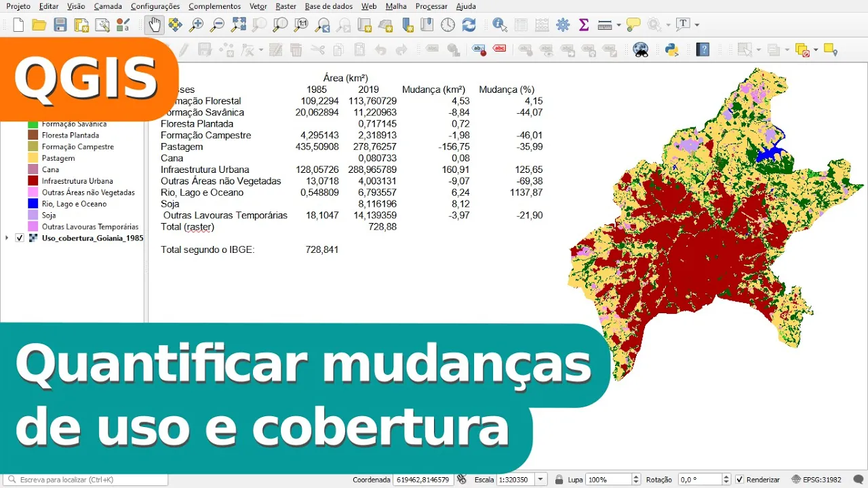Screen dimensions: 868x488
Task: Open the Measure tool dropdown arrow
Action: (619, 26)
